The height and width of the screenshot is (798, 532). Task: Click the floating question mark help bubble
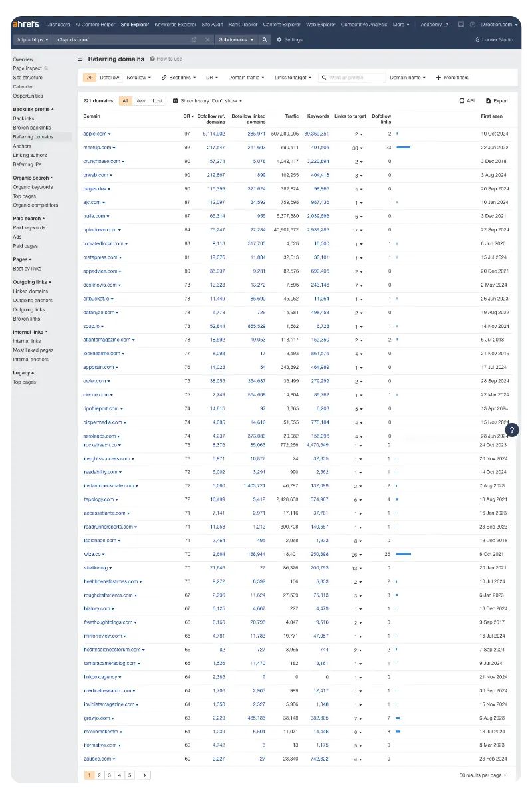coord(511,430)
